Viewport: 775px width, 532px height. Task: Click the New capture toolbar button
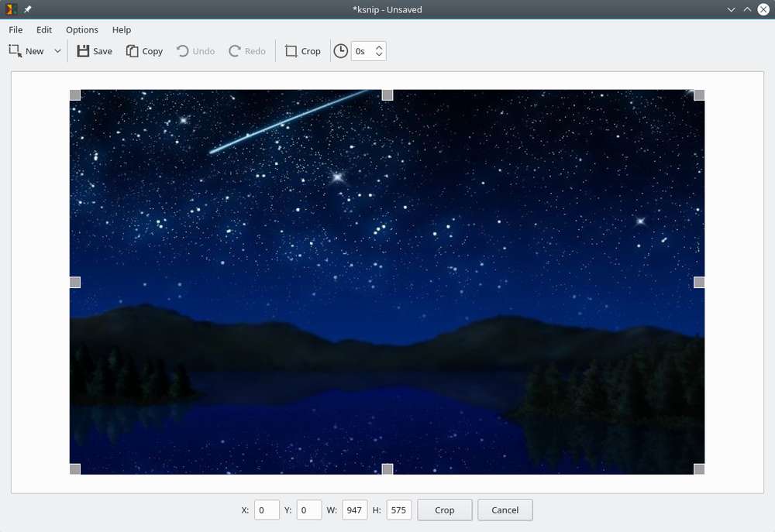(x=26, y=51)
